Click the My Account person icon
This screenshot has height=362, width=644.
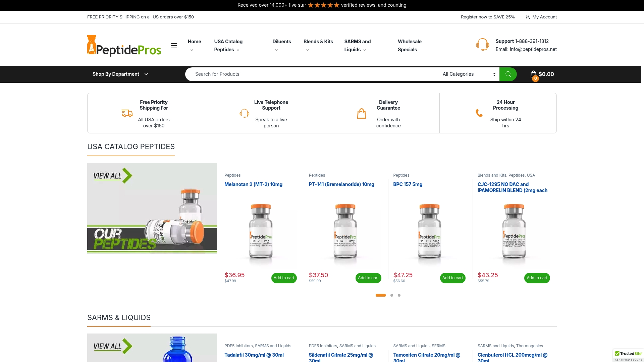(x=528, y=17)
